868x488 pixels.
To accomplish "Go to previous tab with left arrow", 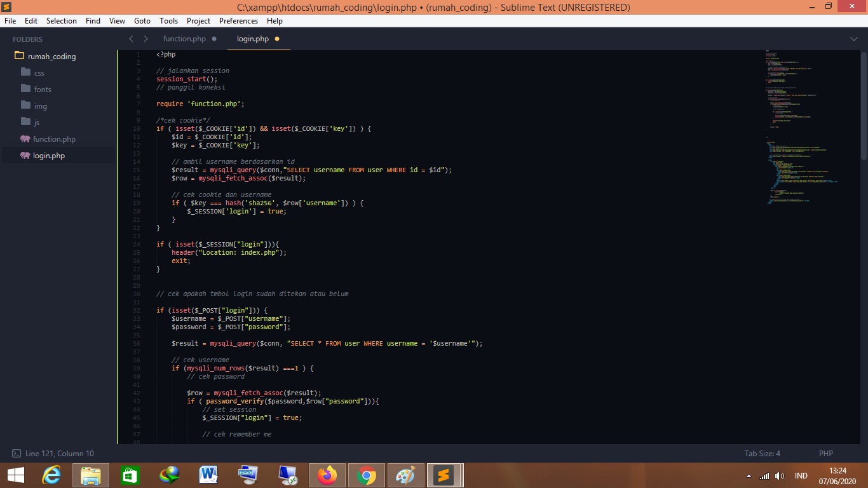I will [132, 39].
